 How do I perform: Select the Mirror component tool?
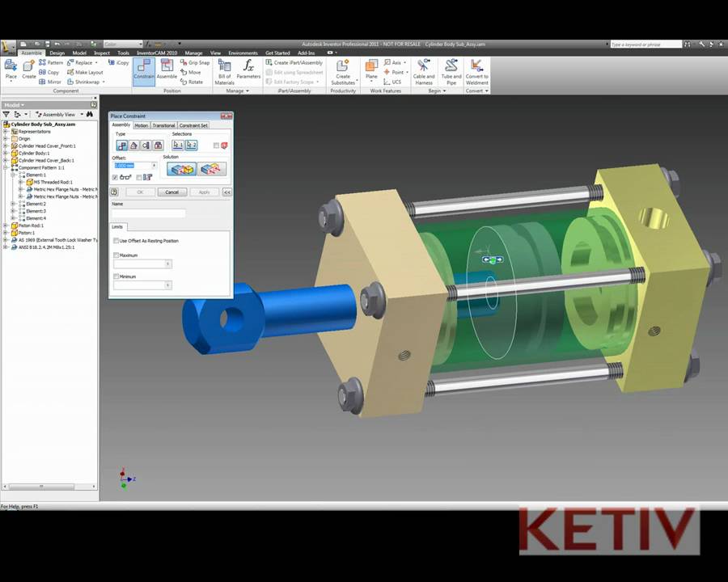50,82
